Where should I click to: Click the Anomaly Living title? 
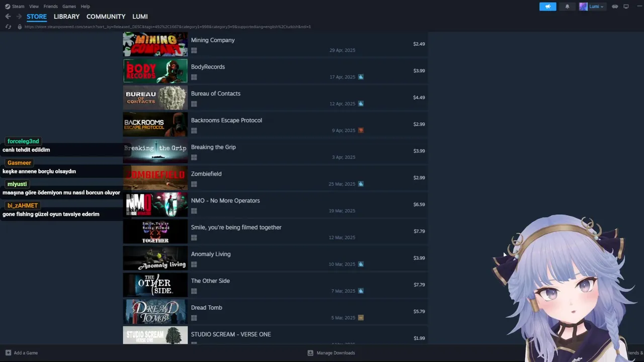[x=211, y=254]
